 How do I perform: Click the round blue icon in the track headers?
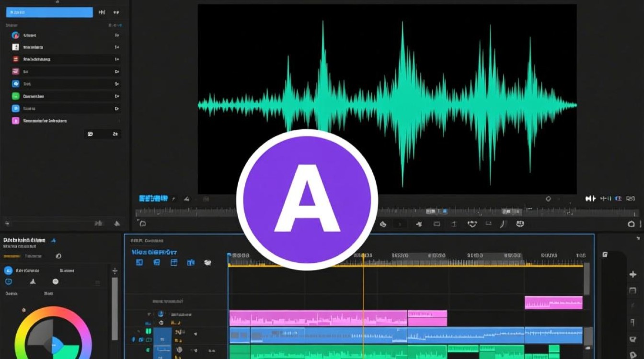[161, 314]
